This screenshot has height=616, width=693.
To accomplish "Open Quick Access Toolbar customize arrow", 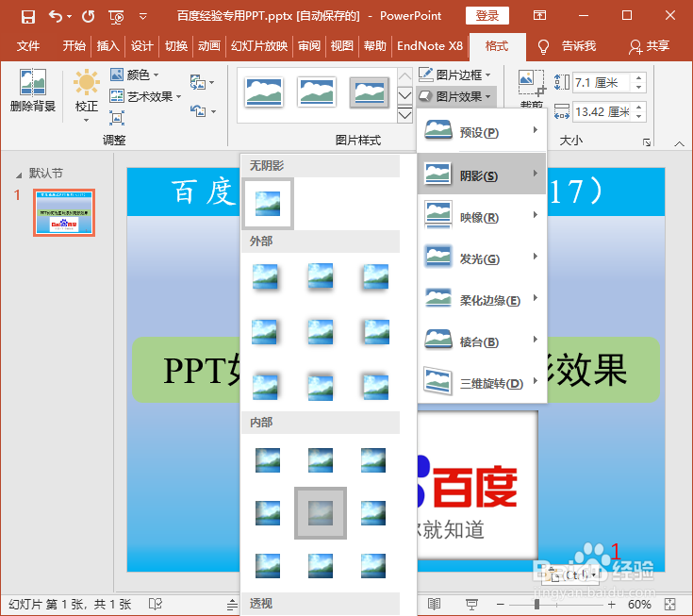I will (142, 17).
